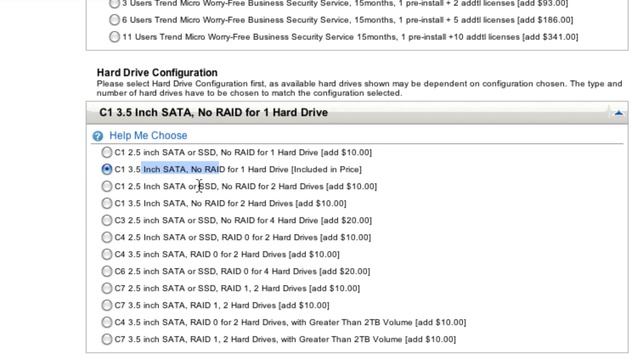This screenshot has width=640, height=360.
Task: Select C3 2.5 inch No RAID 4 Hard Drive
Action: [107, 220]
